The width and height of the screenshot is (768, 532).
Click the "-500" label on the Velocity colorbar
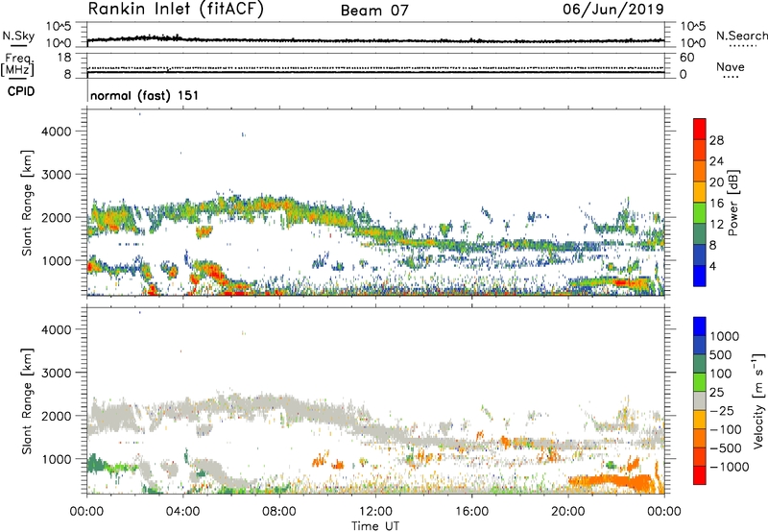[725, 448]
